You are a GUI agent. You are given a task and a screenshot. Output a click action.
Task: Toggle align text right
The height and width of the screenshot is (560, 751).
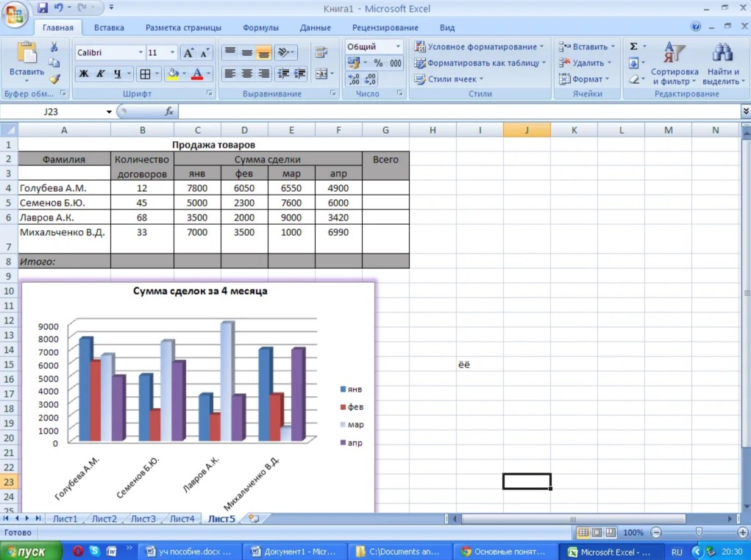(x=263, y=73)
